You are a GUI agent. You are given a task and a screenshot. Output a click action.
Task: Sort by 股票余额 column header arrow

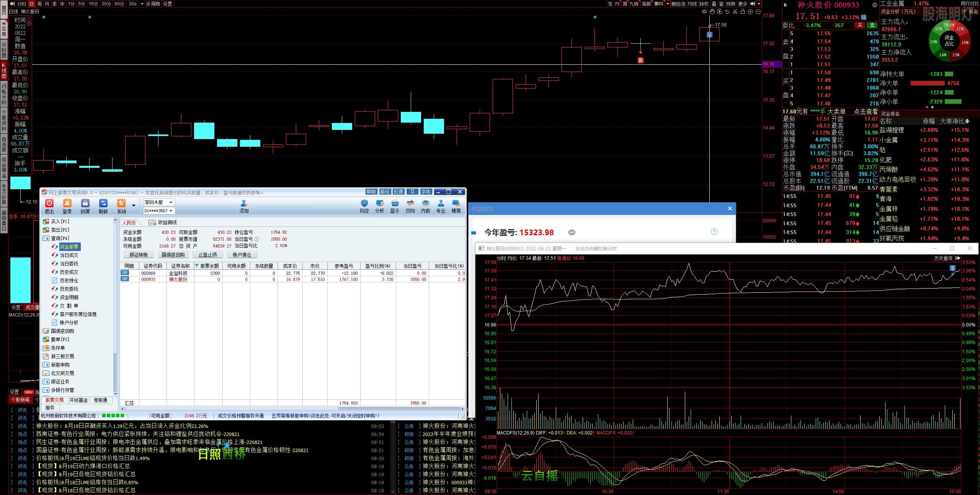pyautogui.click(x=197, y=266)
